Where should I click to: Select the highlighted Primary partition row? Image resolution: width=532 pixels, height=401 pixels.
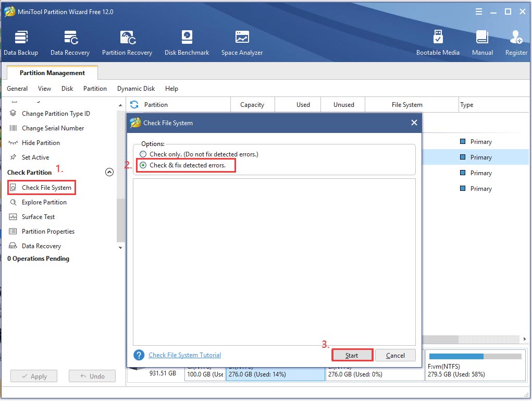coord(475,157)
